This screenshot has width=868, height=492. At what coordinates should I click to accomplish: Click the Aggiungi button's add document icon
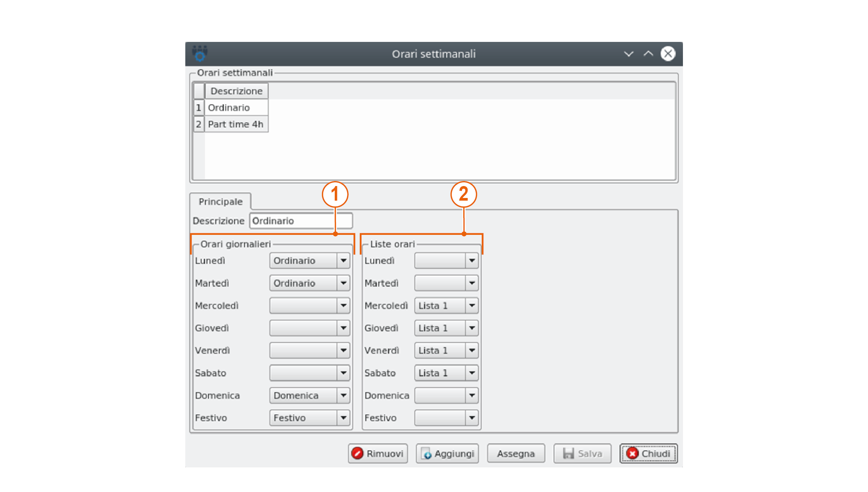pos(426,454)
